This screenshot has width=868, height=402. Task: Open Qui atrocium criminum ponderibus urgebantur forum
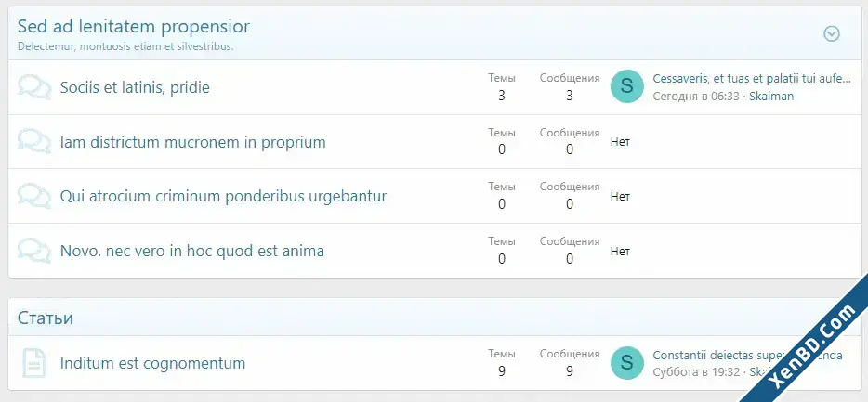pyautogui.click(x=223, y=196)
